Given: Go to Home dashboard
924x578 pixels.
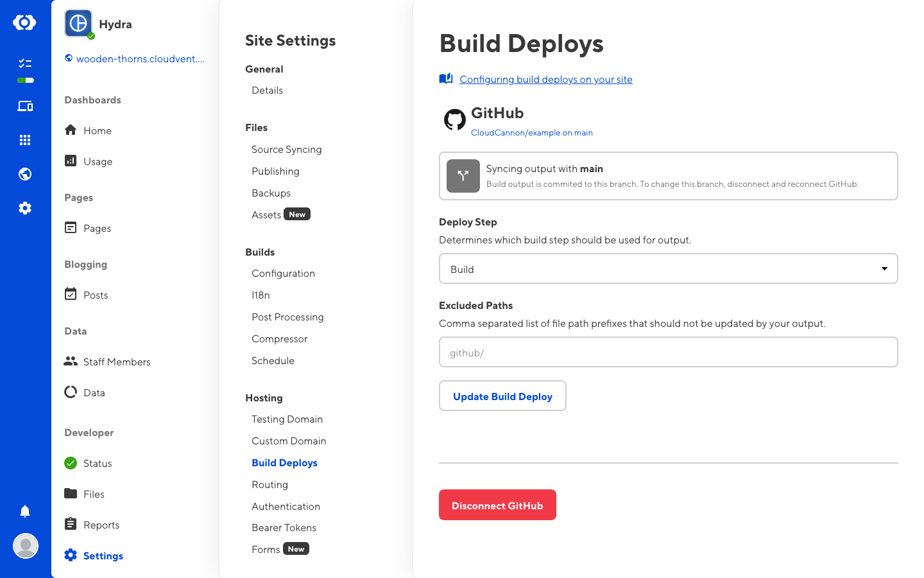Looking at the screenshot, I should coord(98,131).
